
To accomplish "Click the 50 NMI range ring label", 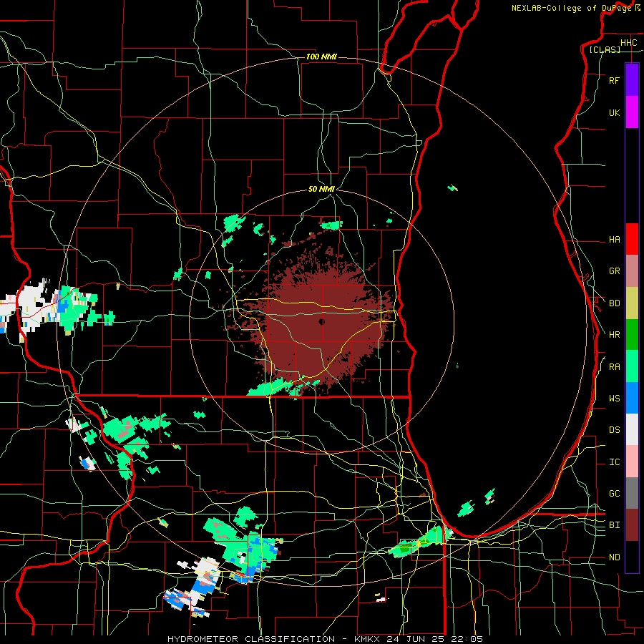I will tap(321, 189).
